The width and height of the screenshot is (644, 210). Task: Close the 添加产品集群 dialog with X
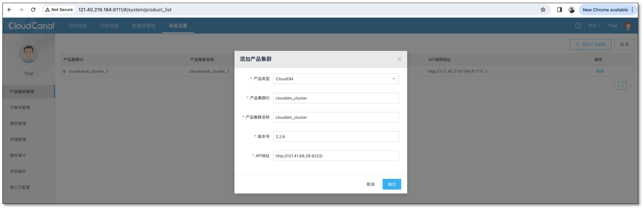pos(399,59)
